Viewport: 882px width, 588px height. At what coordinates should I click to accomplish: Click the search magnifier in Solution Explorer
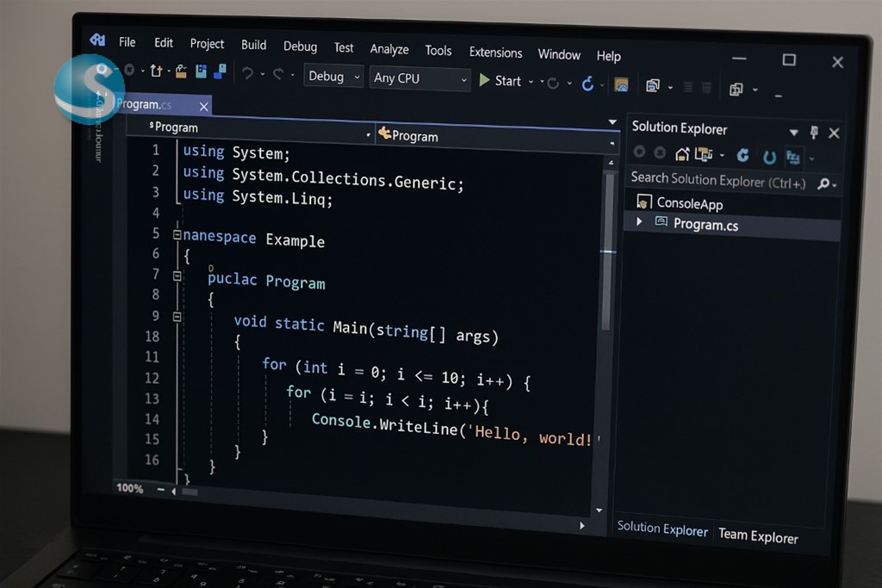click(x=824, y=183)
